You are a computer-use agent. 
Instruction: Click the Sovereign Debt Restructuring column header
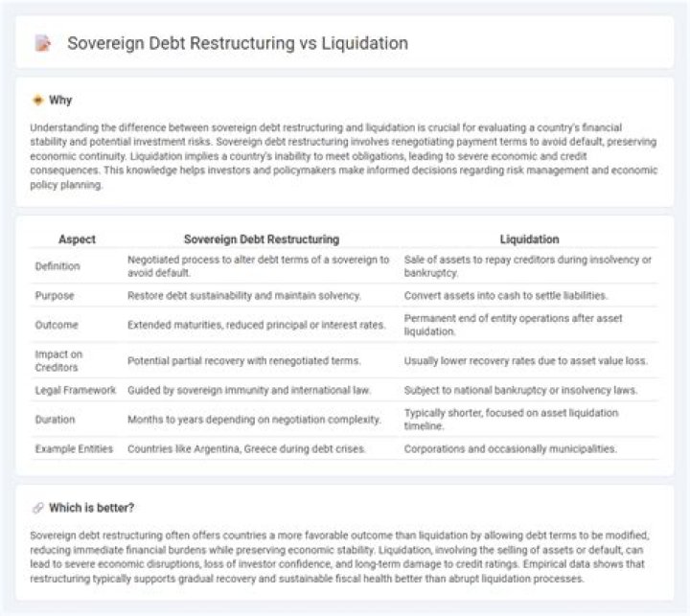pyautogui.click(x=262, y=240)
